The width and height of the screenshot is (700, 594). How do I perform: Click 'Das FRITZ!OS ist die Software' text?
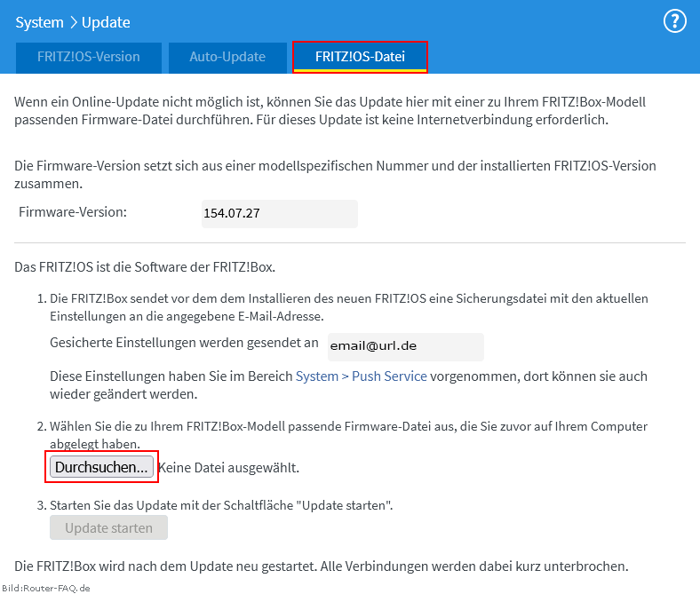[x=145, y=267]
